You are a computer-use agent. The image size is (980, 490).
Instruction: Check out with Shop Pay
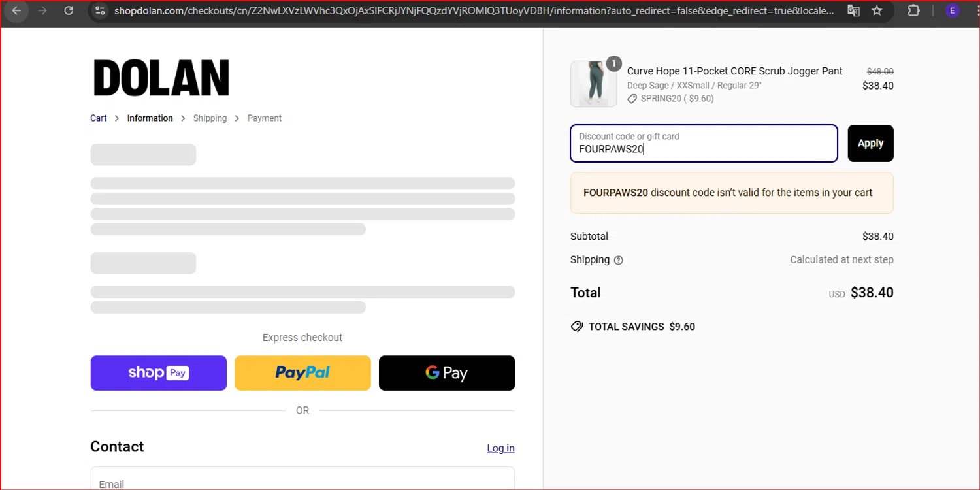click(x=159, y=373)
